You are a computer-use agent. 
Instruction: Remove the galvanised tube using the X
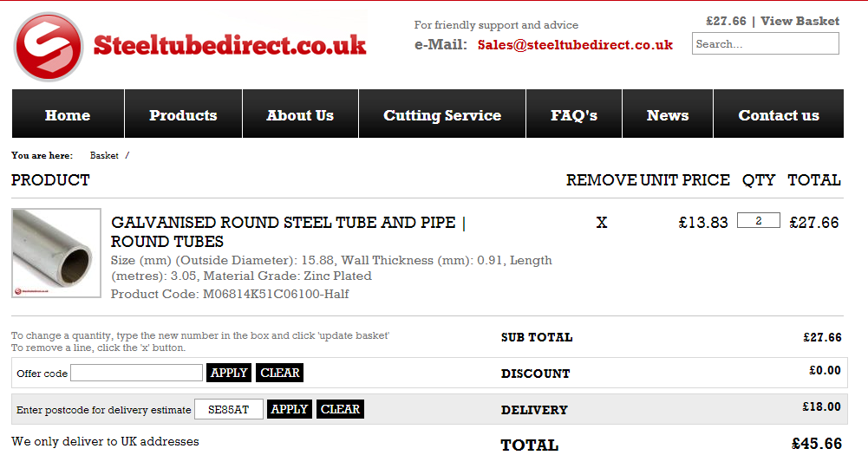602,223
